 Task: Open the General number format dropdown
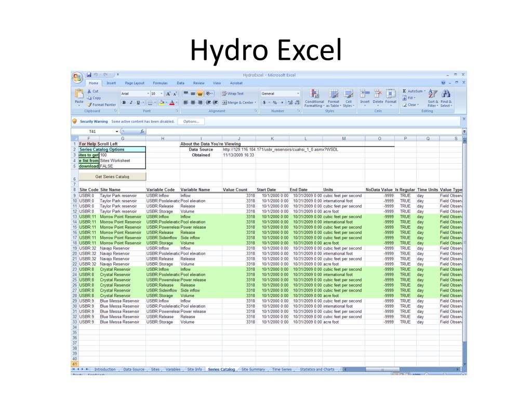(298, 94)
